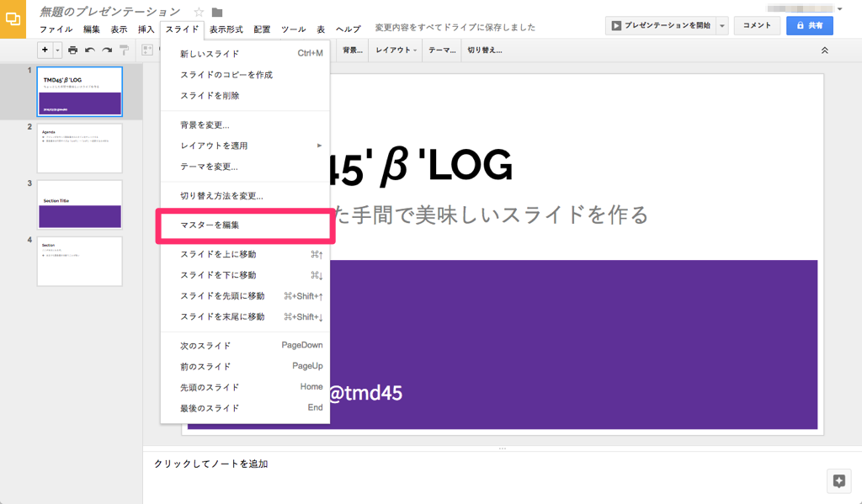The image size is (862, 504).
Task: Select the paint format tool
Action: 125,50
